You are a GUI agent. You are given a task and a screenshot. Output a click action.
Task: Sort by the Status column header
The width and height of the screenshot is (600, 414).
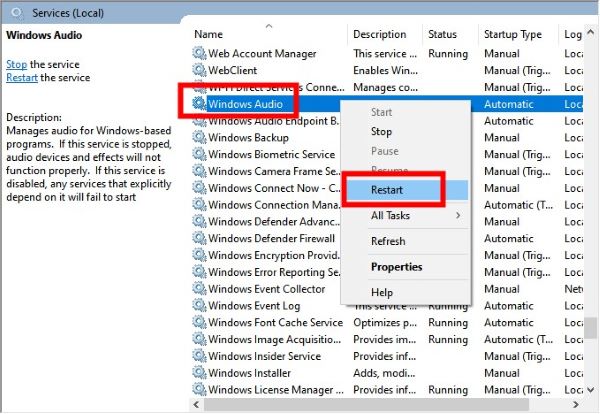click(x=442, y=34)
